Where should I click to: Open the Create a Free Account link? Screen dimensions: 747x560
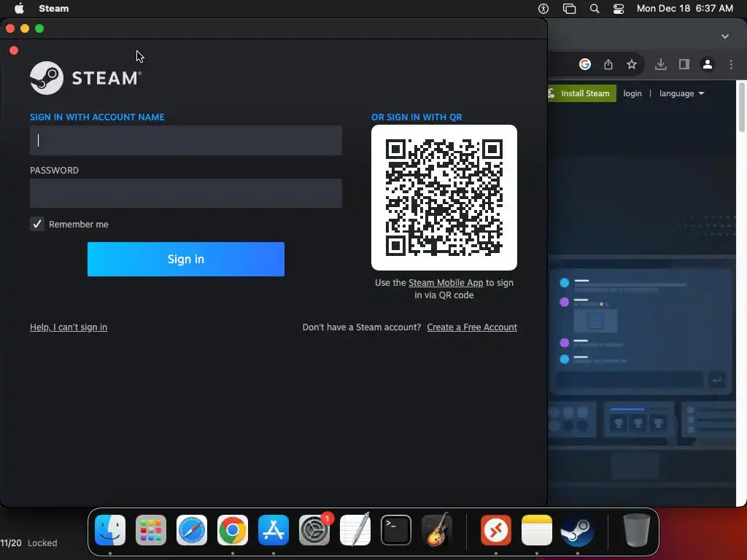pyautogui.click(x=472, y=327)
